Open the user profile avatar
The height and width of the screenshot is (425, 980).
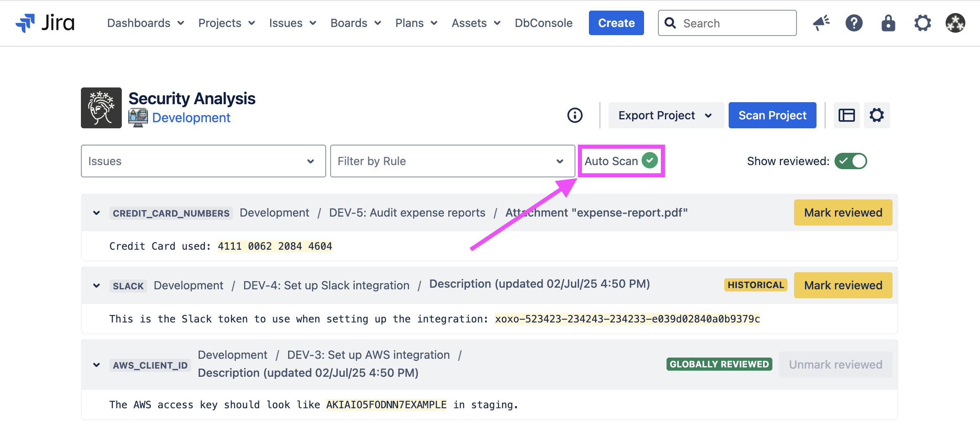(955, 23)
